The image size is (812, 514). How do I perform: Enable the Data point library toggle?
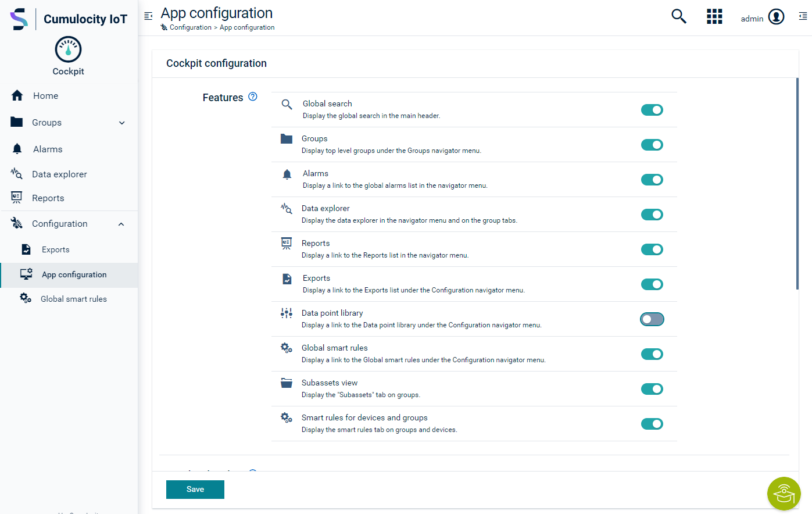click(652, 319)
